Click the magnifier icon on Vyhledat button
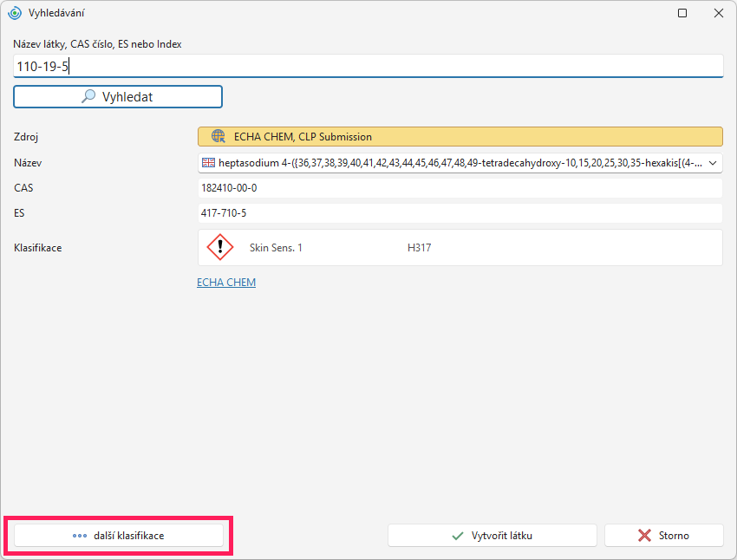Image resolution: width=737 pixels, height=560 pixels. tap(88, 96)
